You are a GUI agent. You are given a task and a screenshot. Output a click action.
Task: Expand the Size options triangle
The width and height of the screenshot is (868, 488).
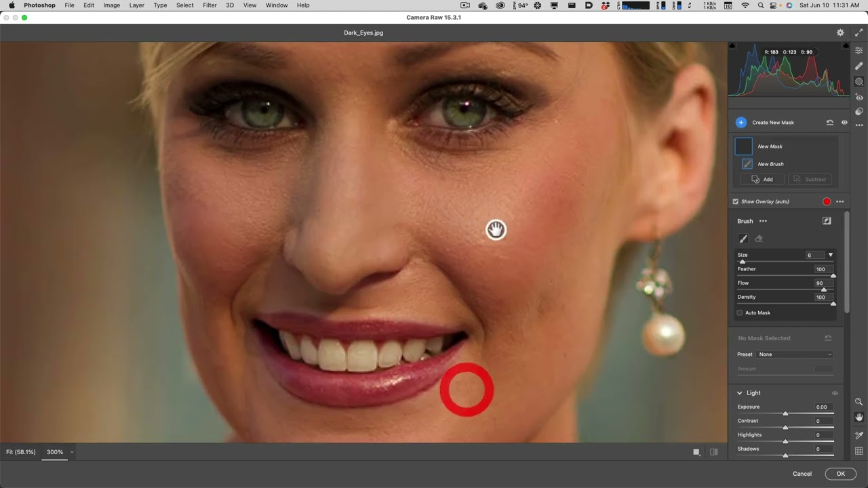pyautogui.click(x=831, y=255)
